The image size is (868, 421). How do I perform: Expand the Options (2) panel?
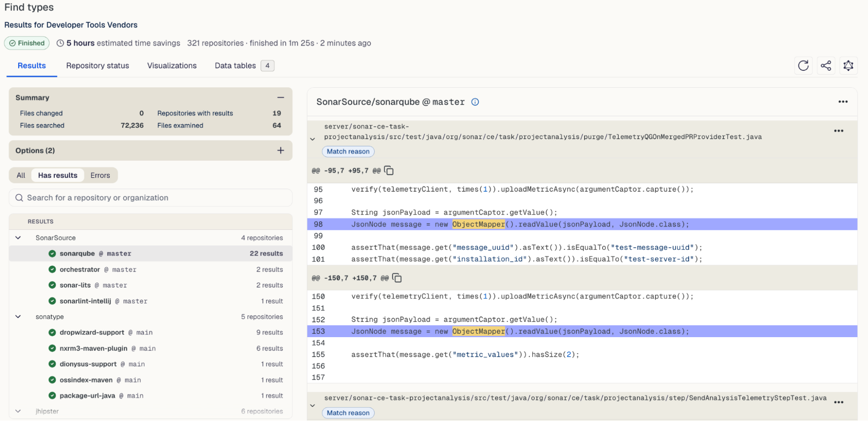pyautogui.click(x=281, y=150)
